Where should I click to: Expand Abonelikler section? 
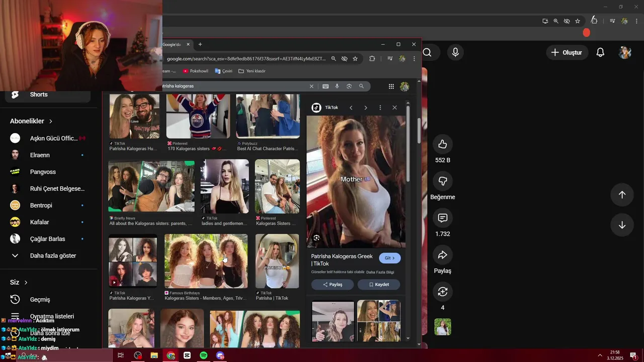click(x=31, y=121)
